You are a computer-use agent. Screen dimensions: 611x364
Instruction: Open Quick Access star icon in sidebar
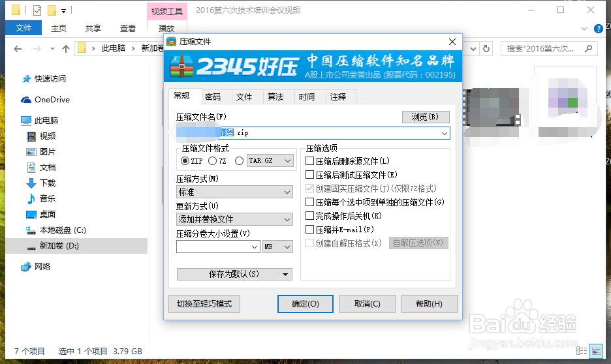coord(27,79)
